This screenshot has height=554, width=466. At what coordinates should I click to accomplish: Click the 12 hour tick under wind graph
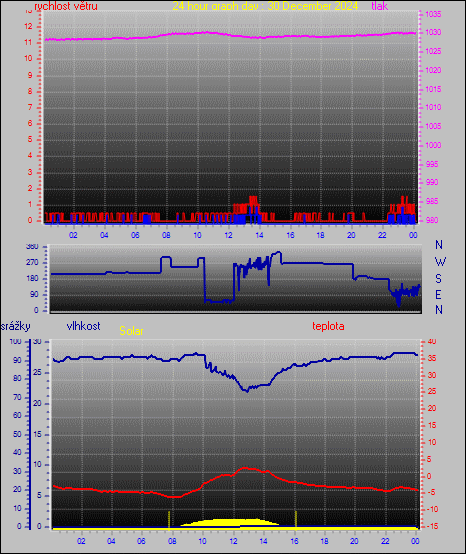[228, 235]
